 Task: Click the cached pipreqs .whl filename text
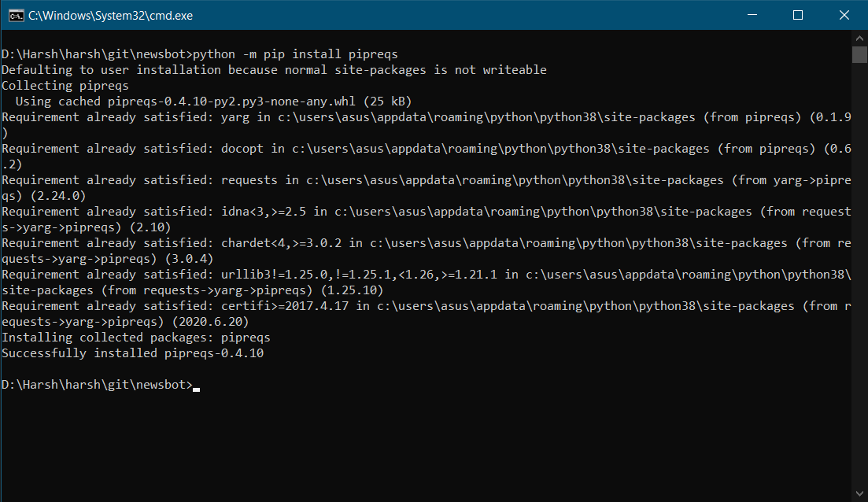point(231,102)
